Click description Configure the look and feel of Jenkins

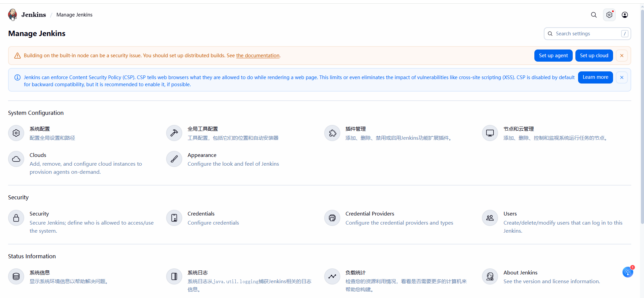pyautogui.click(x=233, y=164)
